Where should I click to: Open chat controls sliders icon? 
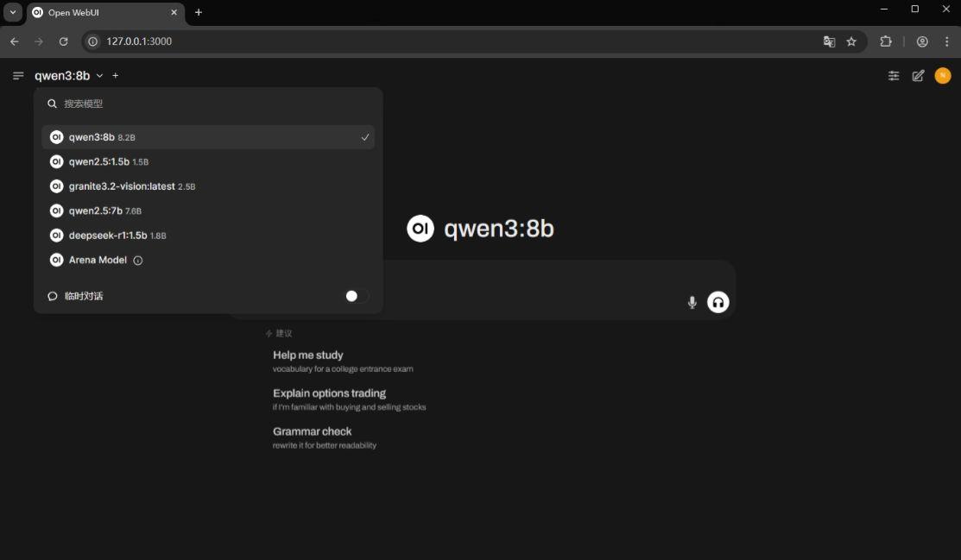coord(894,76)
